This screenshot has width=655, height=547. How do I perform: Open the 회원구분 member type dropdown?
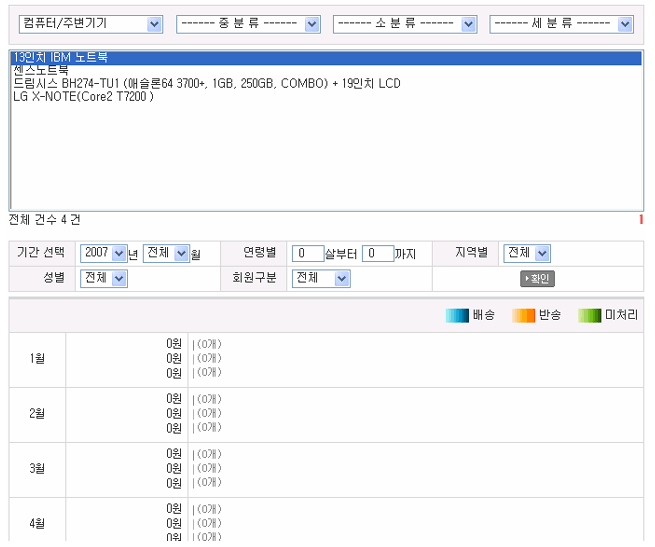pyautogui.click(x=321, y=278)
